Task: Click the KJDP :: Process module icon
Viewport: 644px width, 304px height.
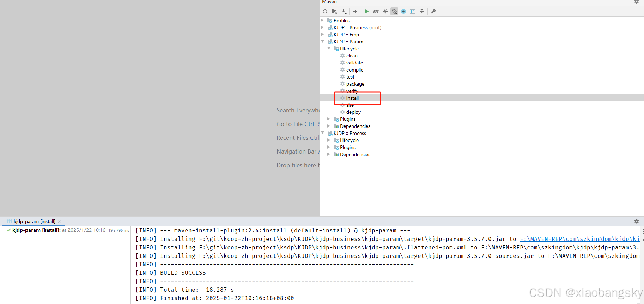Action: [330, 133]
